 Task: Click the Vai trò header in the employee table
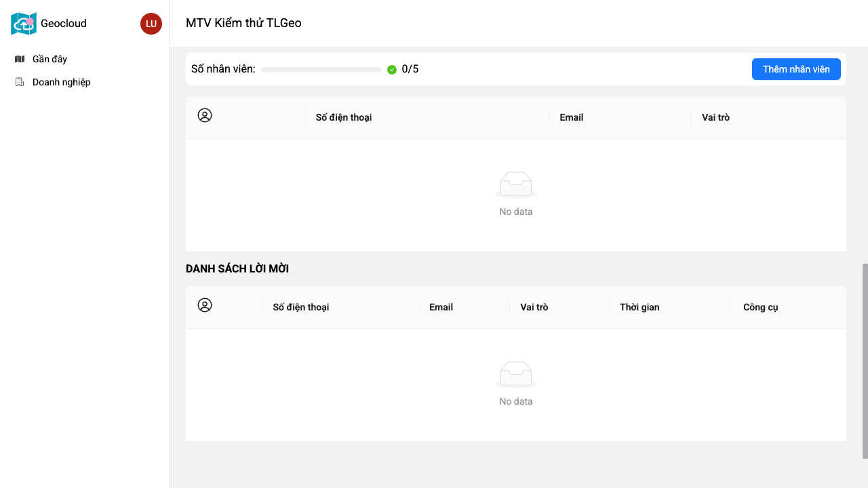pos(715,117)
